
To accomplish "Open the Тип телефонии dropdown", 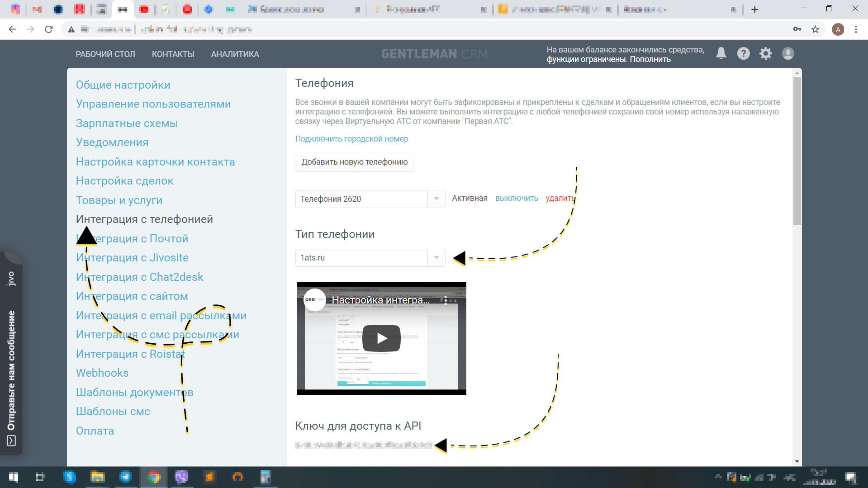I will [x=436, y=258].
